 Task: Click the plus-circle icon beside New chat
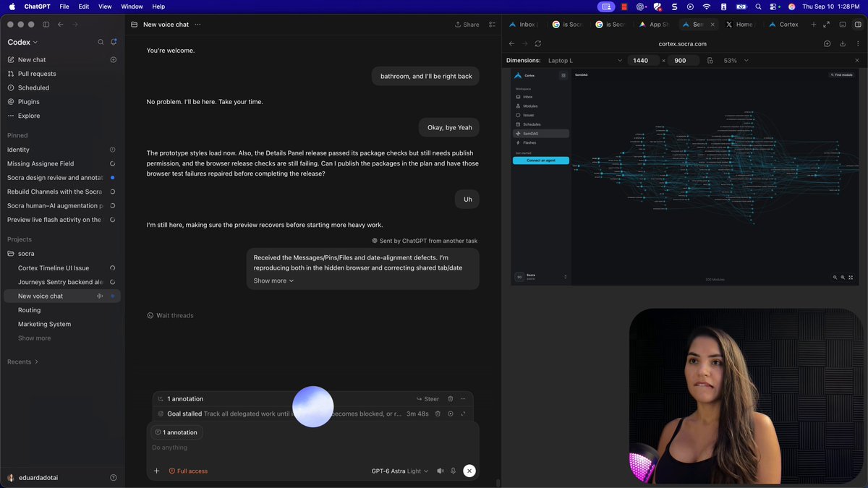(113, 59)
